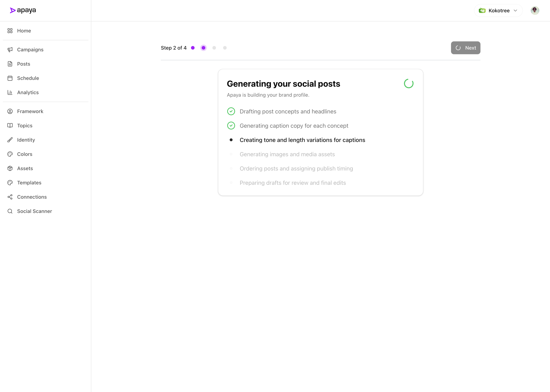Click the apaya logo link
Viewport: 550px width, 392px height.
[23, 10]
